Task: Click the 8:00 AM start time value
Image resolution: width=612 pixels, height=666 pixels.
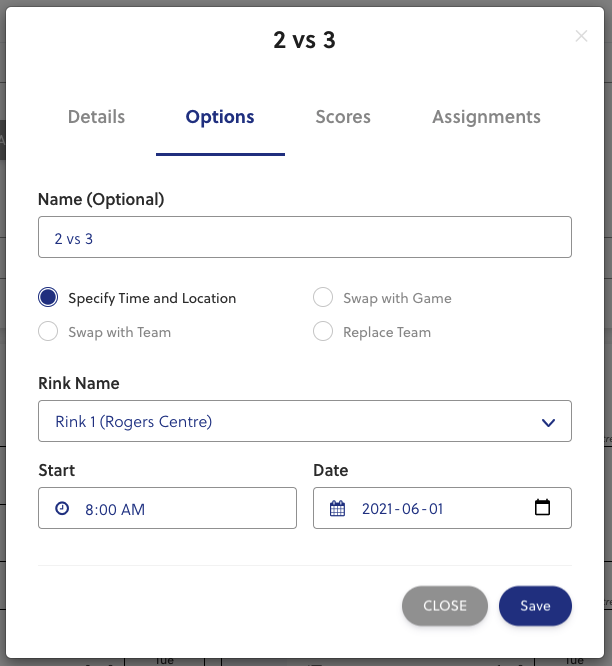Action: point(115,509)
